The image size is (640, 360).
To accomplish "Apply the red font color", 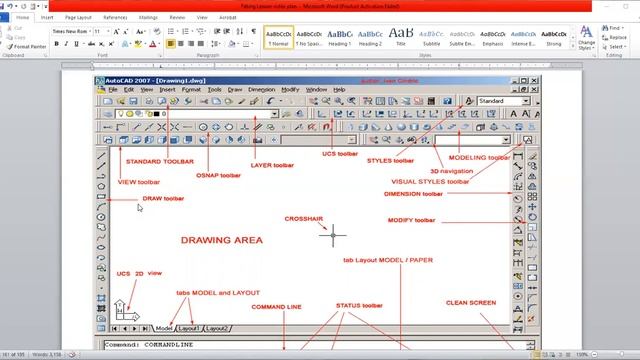I will pos(152,44).
